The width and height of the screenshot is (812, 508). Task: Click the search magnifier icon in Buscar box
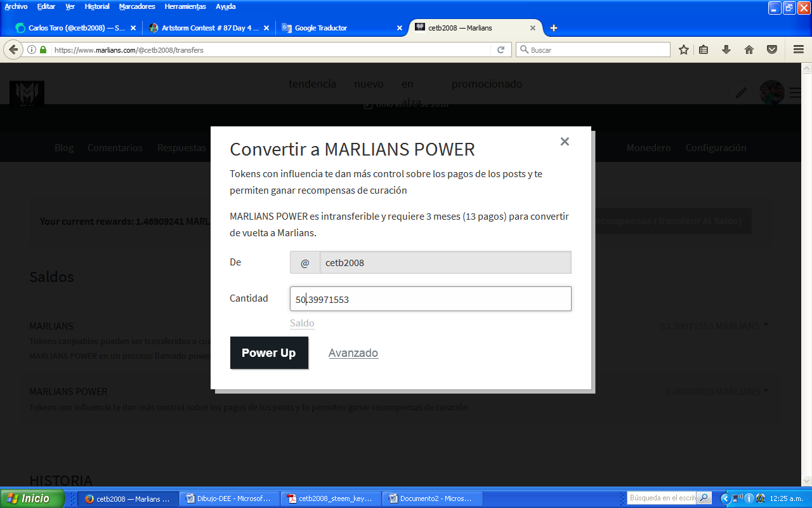tap(524, 50)
